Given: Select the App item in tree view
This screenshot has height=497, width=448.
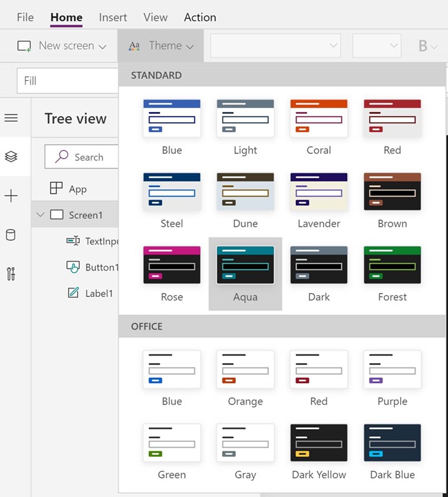Looking at the screenshot, I should coord(77,189).
